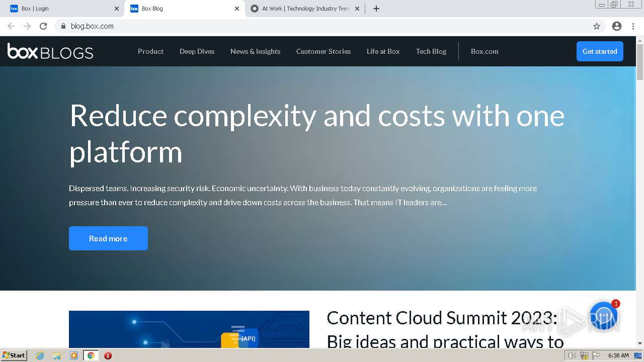Open the Reduce complexity and costs headline
The height and width of the screenshot is (362, 644).
(317, 134)
